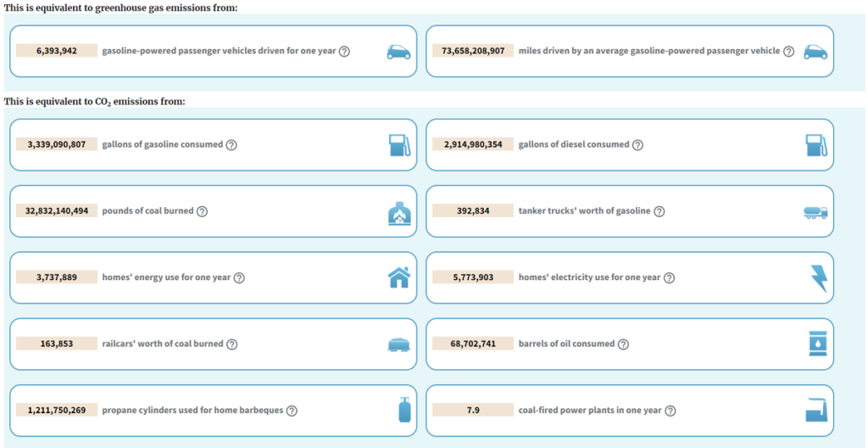Viewport: 868px width, 448px height.
Task: Open help for gallons of diesel consumed
Action: coord(637,145)
